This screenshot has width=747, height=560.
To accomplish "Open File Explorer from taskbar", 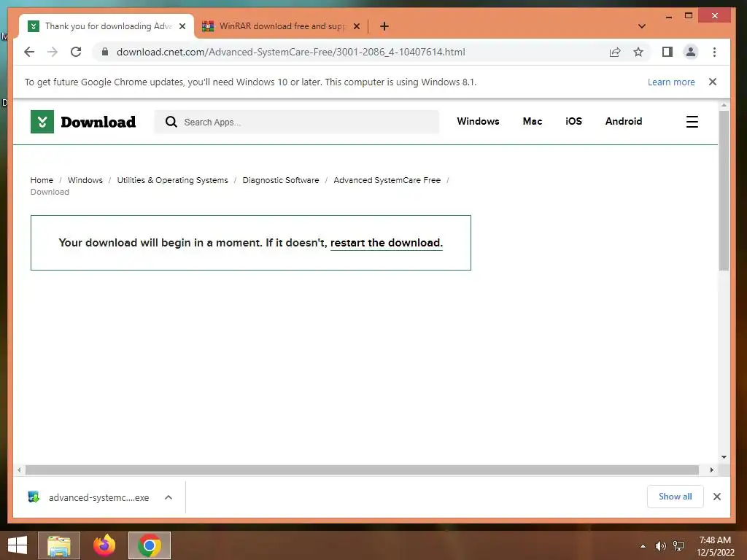I will coord(59,545).
